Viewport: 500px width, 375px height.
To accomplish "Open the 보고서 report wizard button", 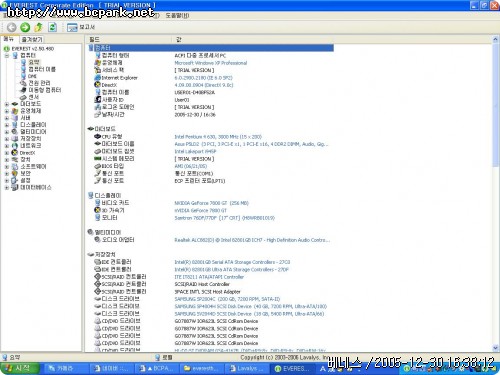I will click(x=80, y=27).
